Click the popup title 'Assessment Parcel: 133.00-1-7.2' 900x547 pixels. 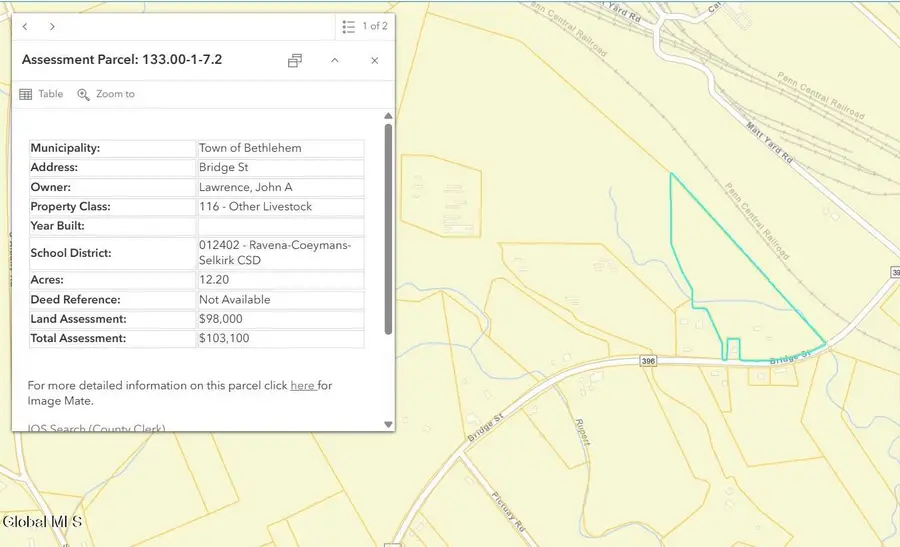tap(122, 60)
